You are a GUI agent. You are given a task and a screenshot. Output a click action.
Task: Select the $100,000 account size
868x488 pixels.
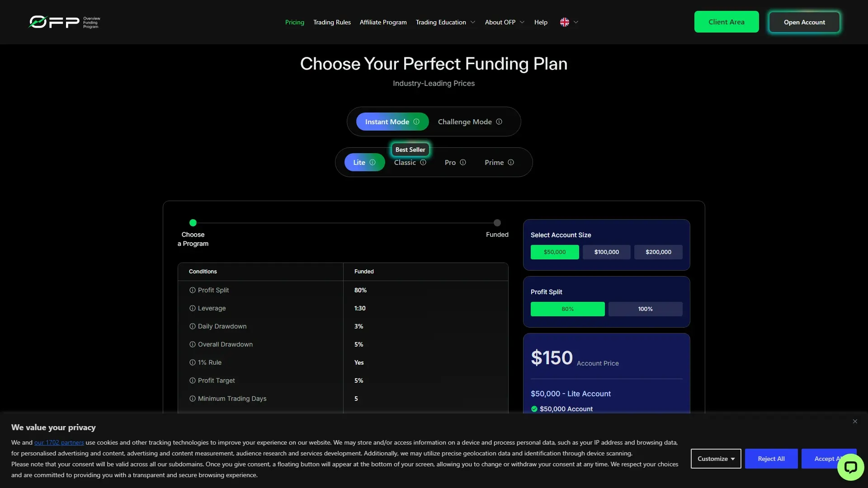click(x=606, y=252)
